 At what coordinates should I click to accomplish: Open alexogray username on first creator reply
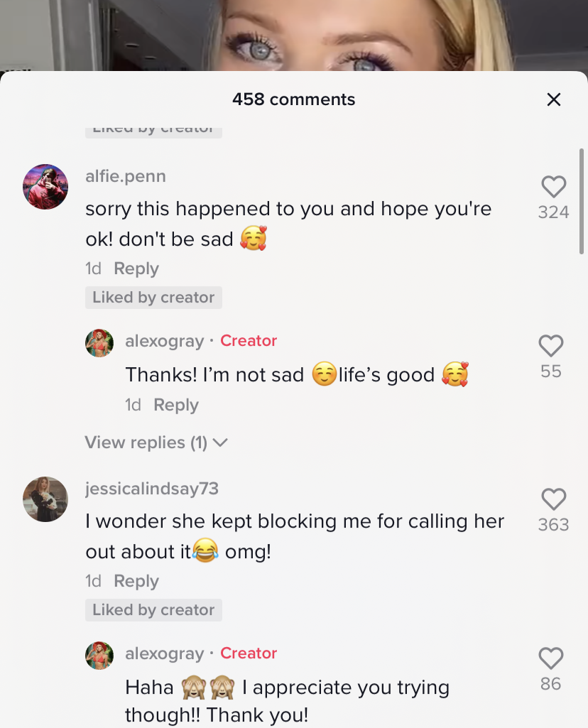pos(165,341)
